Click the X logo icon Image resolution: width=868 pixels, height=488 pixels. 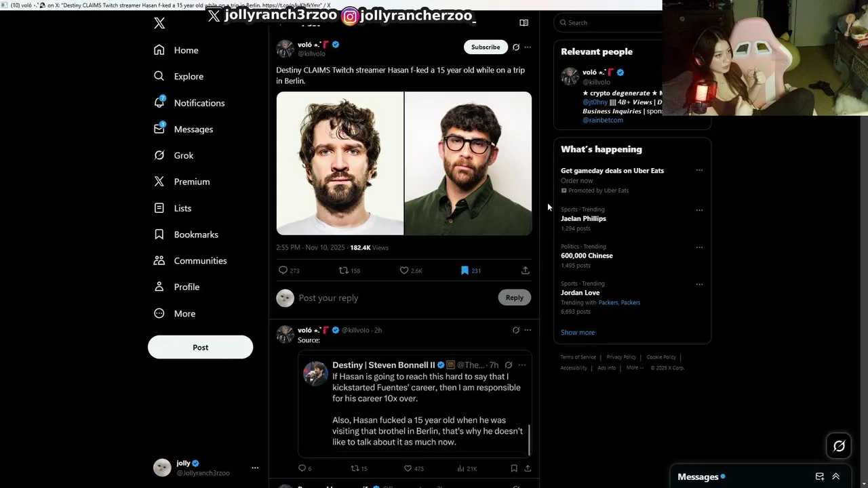[x=159, y=23]
